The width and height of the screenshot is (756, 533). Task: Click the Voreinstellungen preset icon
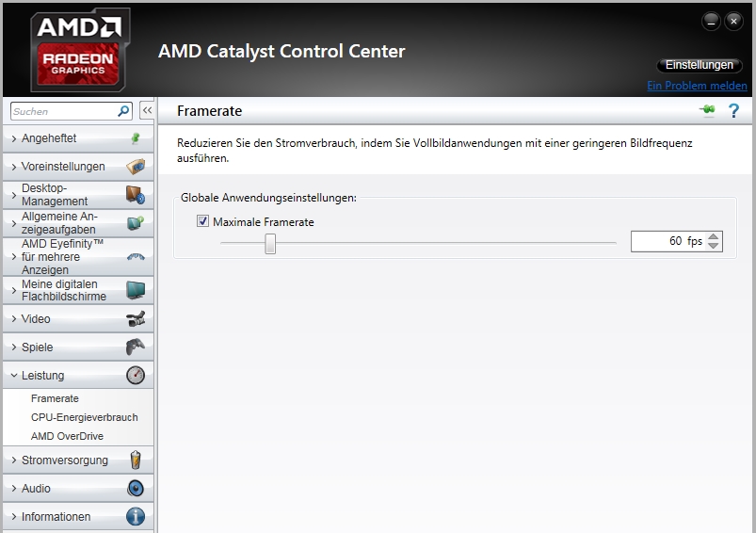pos(136,167)
